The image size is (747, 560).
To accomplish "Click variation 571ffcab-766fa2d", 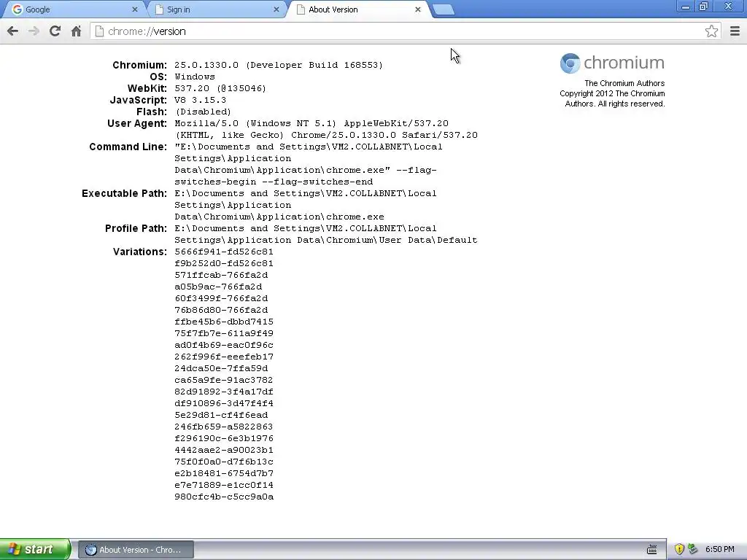I will (221, 275).
